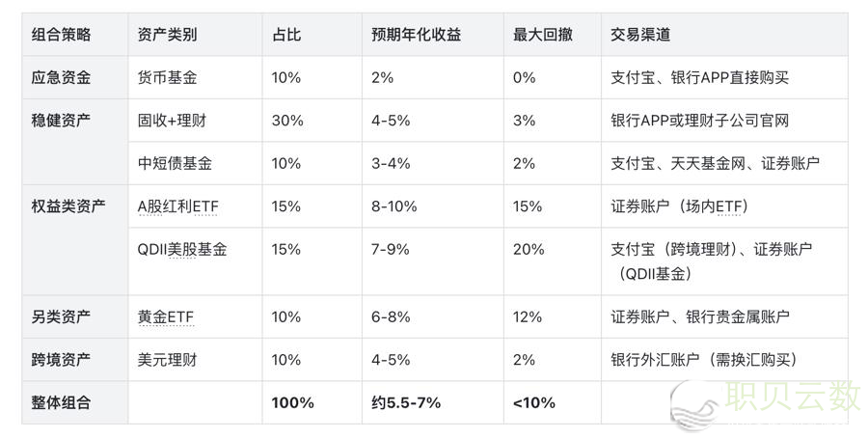Open the underlined "黄金ETF" term
Image resolution: width=868 pixels, height=439 pixels.
[167, 316]
